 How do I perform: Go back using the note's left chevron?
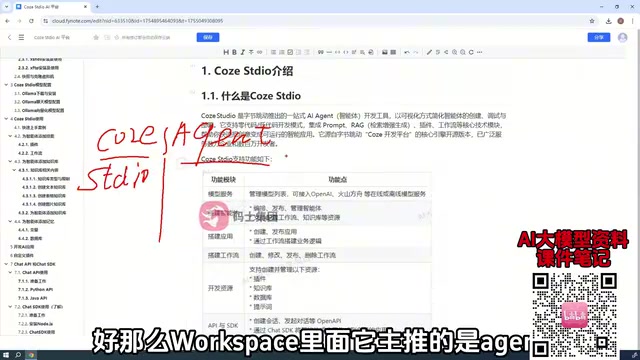[9, 37]
